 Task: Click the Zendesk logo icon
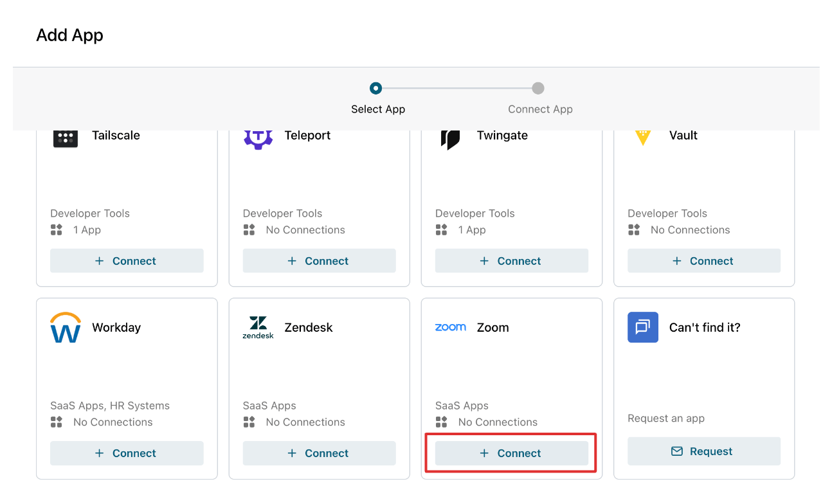[x=258, y=328]
